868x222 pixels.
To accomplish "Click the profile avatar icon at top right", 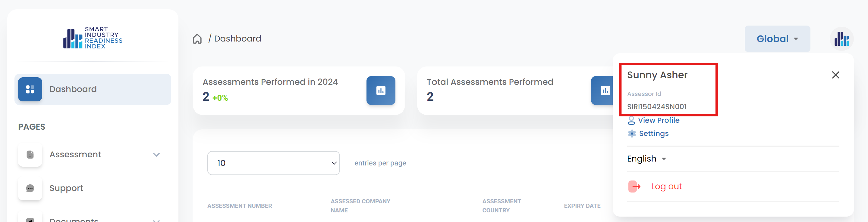I will pyautogui.click(x=841, y=39).
